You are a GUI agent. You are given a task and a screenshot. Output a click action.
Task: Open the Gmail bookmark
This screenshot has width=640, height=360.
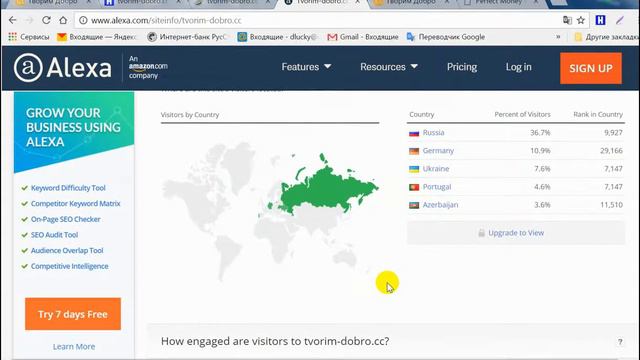(x=363, y=37)
